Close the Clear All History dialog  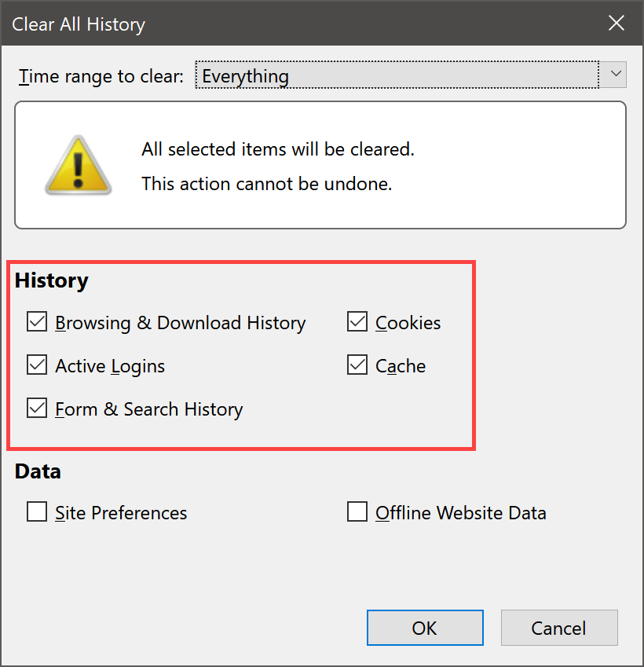coord(617,24)
